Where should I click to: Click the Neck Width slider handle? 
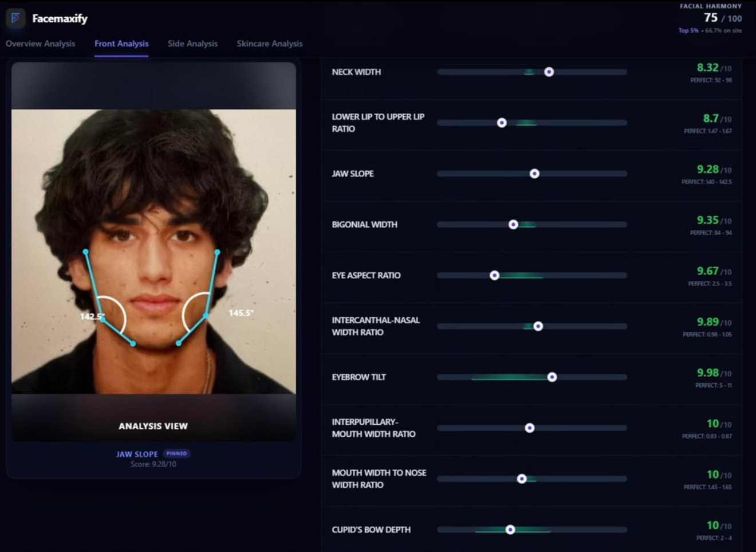[x=549, y=72]
